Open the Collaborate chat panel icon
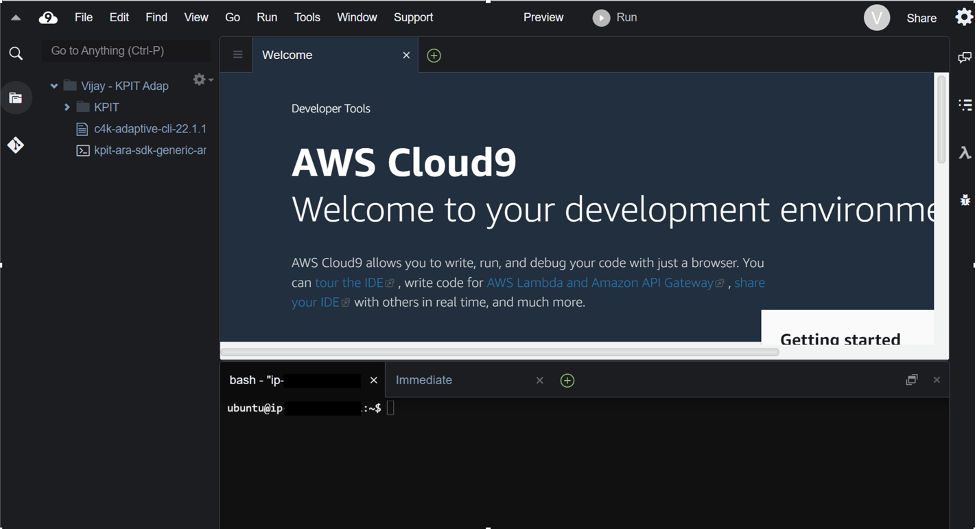 (x=965, y=57)
